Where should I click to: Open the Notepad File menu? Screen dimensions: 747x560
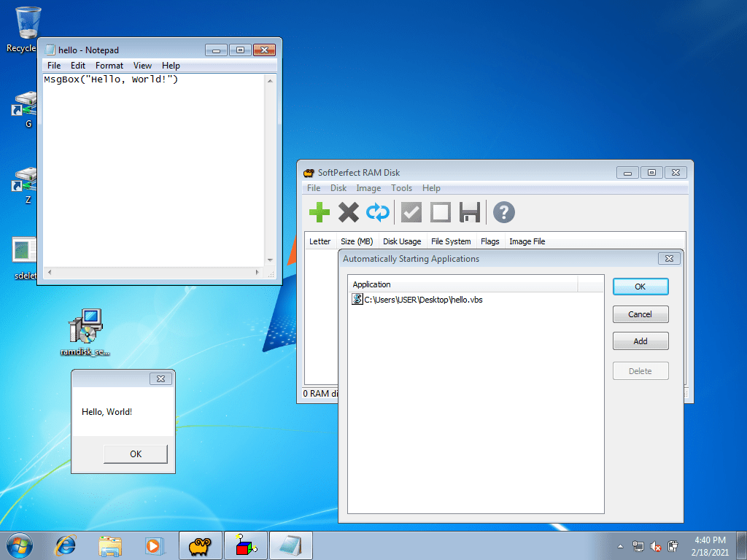(x=54, y=66)
